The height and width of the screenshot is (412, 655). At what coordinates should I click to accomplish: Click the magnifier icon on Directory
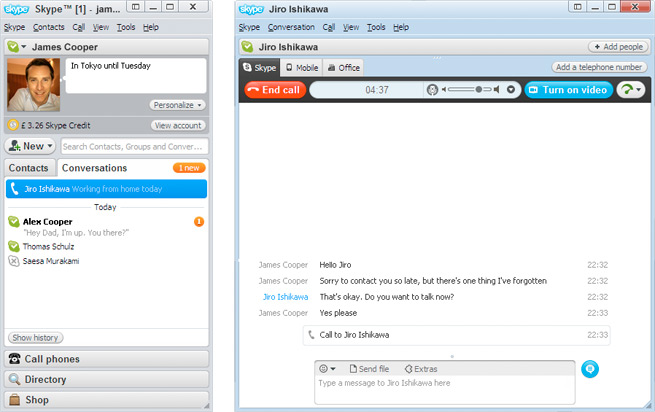[15, 379]
